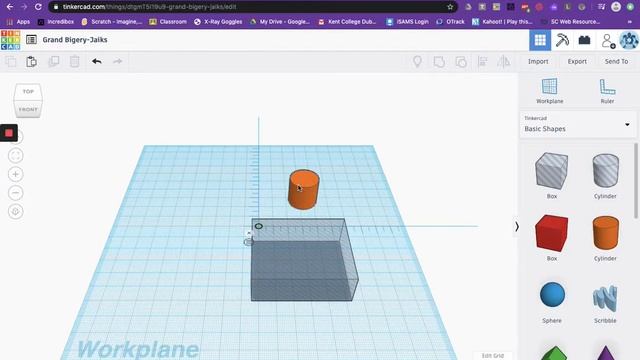The image size is (640, 360).
Task: Click the Tinkercad logo
Action: coord(10,40)
